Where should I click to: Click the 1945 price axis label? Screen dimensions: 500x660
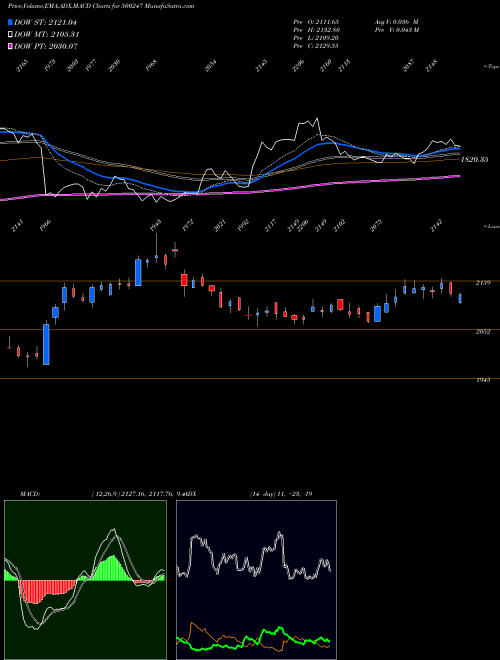tap(483, 380)
